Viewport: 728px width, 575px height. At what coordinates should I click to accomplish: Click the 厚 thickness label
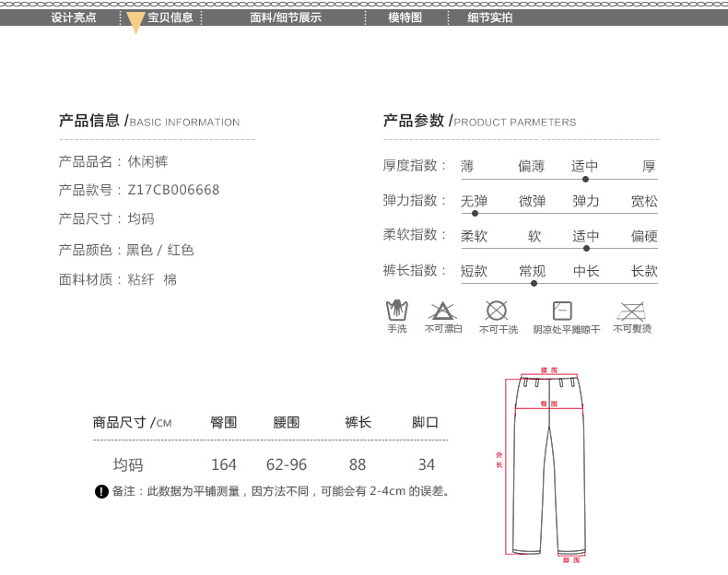[649, 166]
